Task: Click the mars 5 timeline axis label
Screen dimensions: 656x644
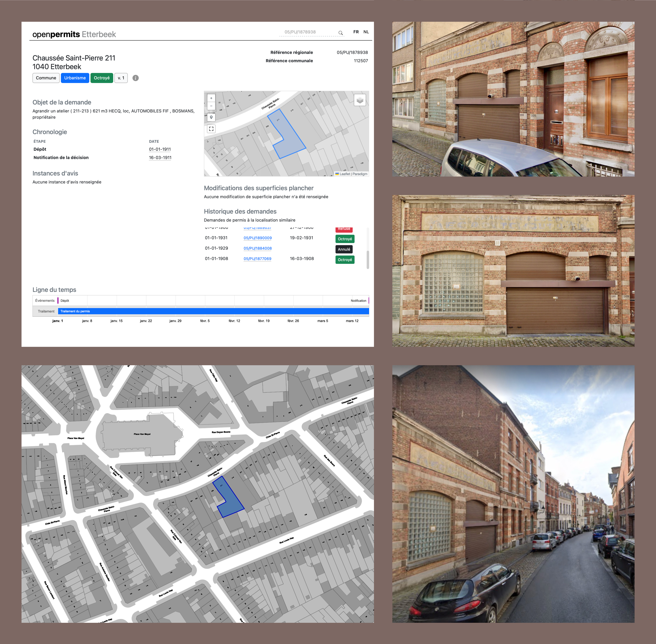Action: pyautogui.click(x=323, y=321)
